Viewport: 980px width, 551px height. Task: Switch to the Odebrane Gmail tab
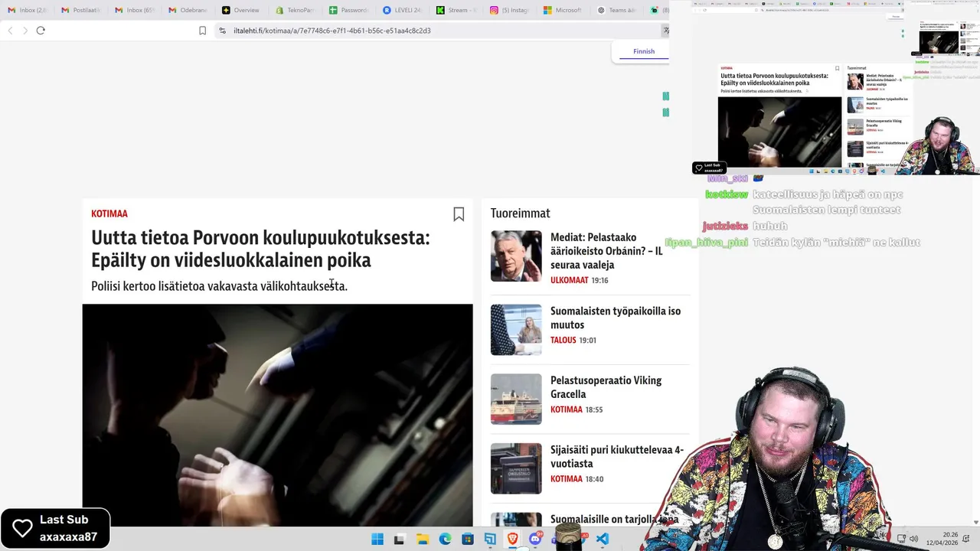tap(188, 10)
